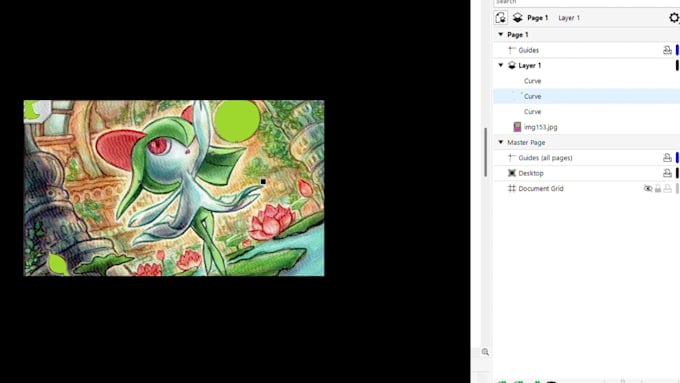
Task: Select the Master Page header row
Action: [586, 142]
